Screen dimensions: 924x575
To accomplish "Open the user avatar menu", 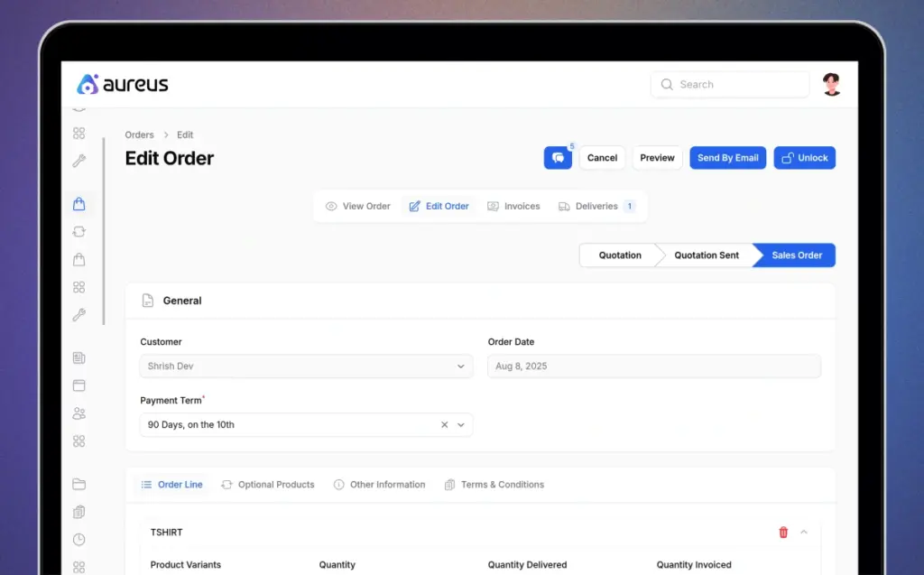I will pos(831,84).
